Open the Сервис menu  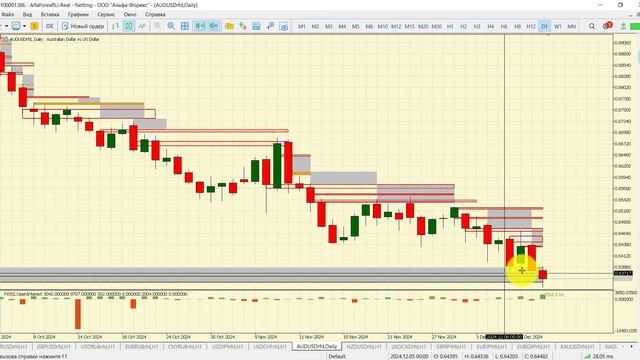[x=106, y=14]
